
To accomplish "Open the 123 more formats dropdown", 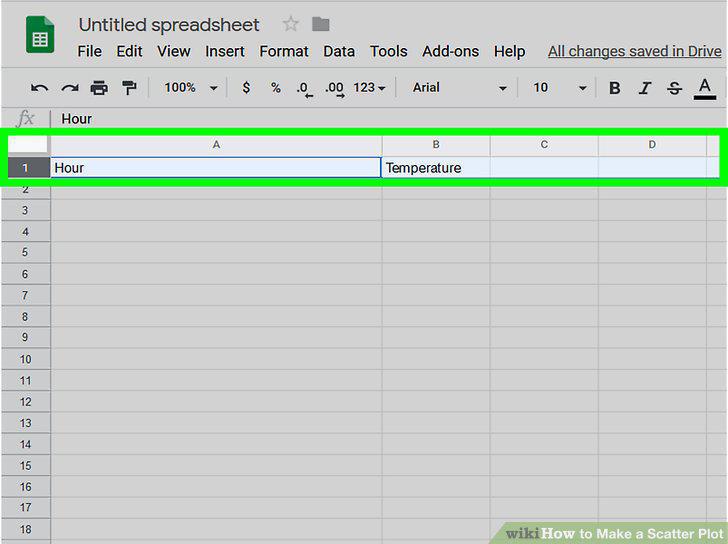I will (369, 88).
